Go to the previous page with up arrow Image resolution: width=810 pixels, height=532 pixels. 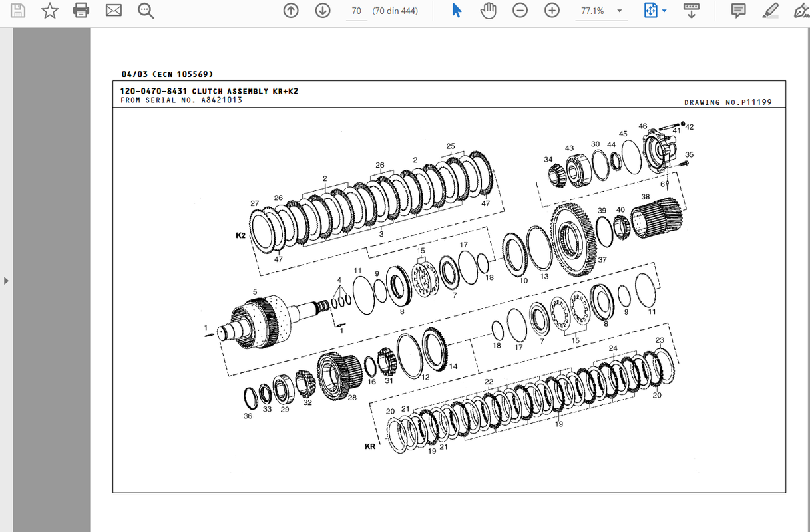291,11
